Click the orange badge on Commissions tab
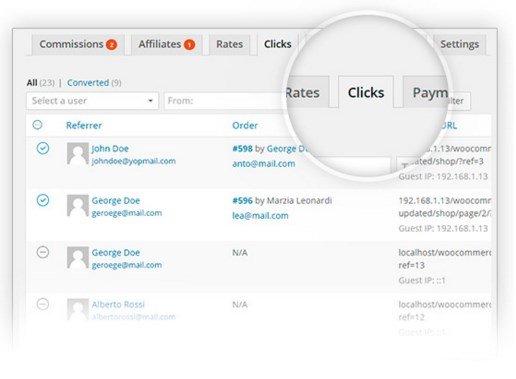This screenshot has height=379, width=516. (111, 45)
